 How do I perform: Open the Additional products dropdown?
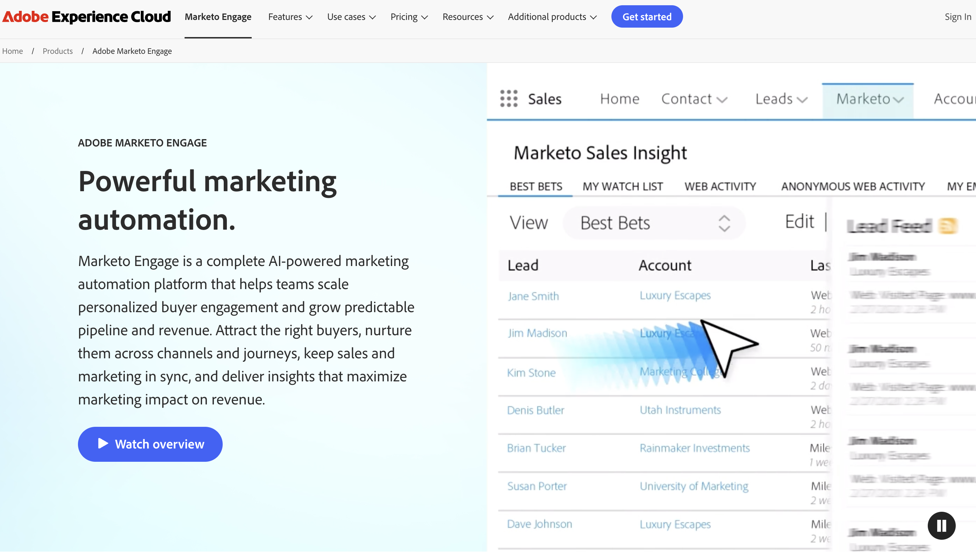pos(552,17)
